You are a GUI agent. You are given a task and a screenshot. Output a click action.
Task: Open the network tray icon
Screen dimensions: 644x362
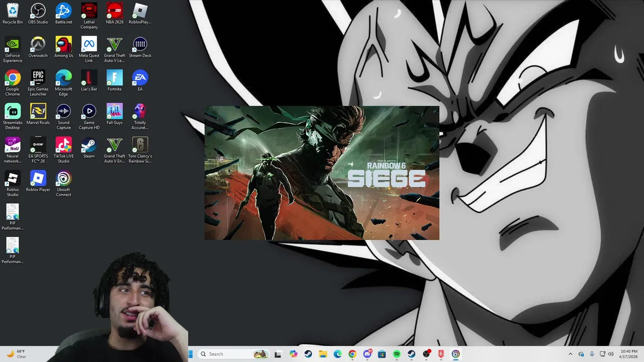(x=602, y=354)
